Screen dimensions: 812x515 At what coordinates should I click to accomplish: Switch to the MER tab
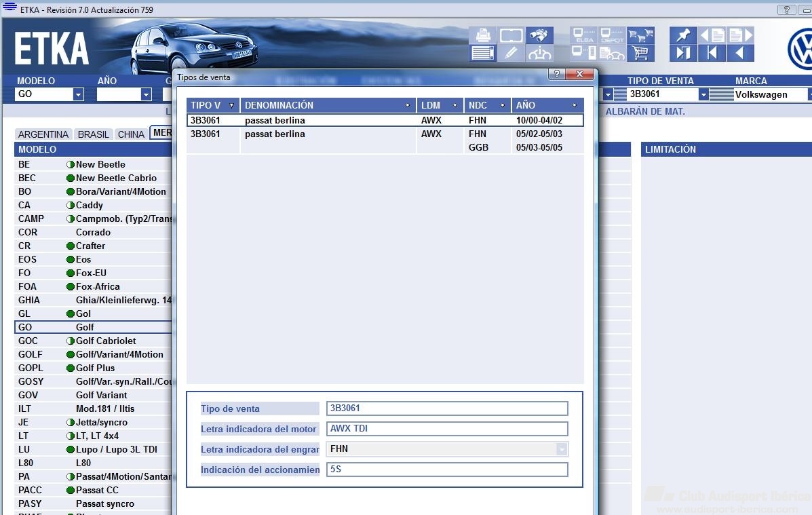point(162,132)
